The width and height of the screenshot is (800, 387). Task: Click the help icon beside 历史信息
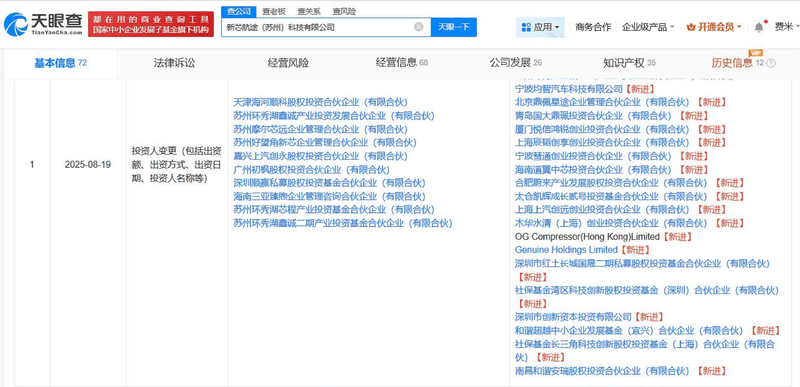tap(771, 63)
